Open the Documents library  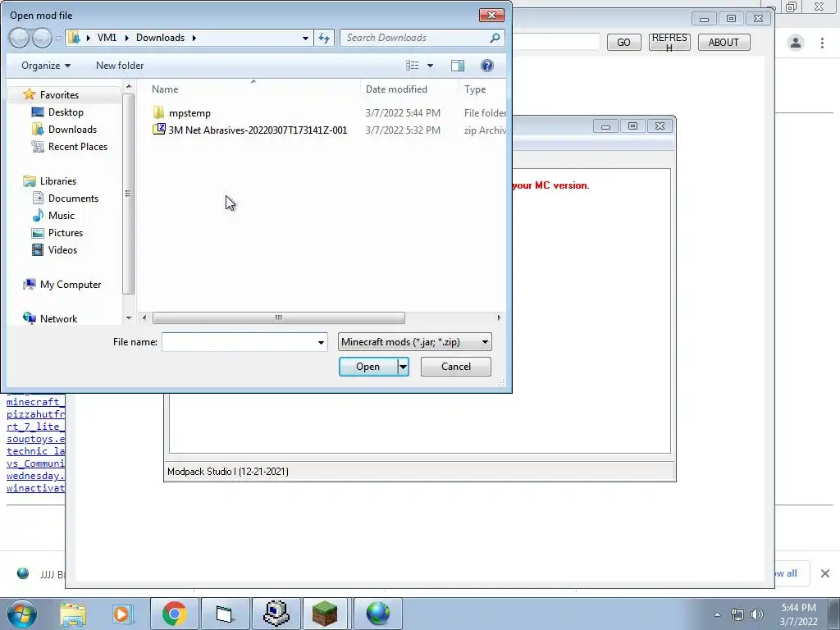click(x=73, y=199)
